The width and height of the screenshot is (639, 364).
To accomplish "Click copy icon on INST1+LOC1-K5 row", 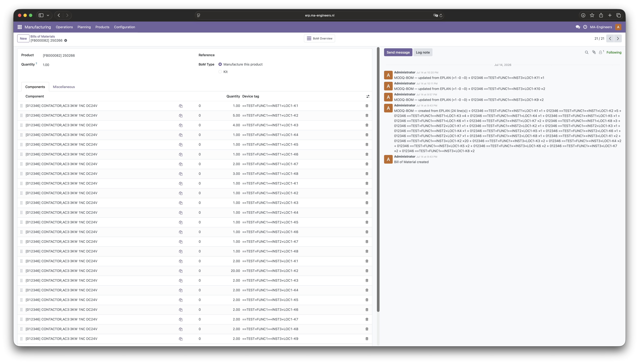I will [x=180, y=145].
